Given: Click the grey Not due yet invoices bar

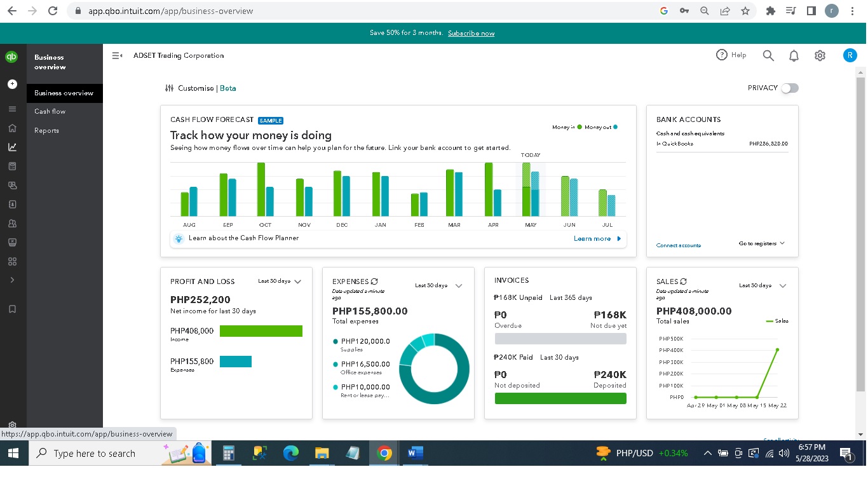Looking at the screenshot, I should pos(560,339).
